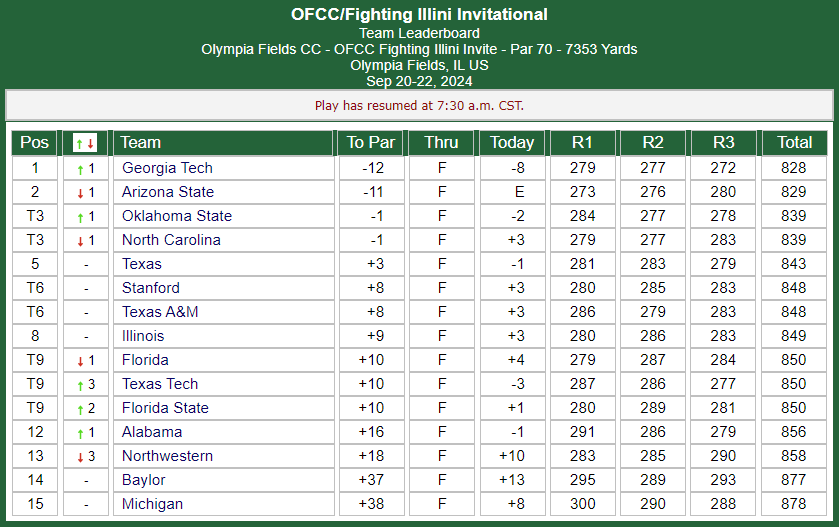This screenshot has height=527, width=839.
Task: Open the Texas A&M team link
Action: click(160, 312)
